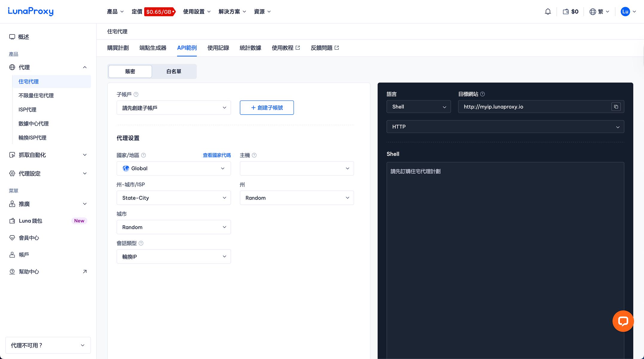
Task: Open the 子帳戶 dropdown
Action: 174,108
